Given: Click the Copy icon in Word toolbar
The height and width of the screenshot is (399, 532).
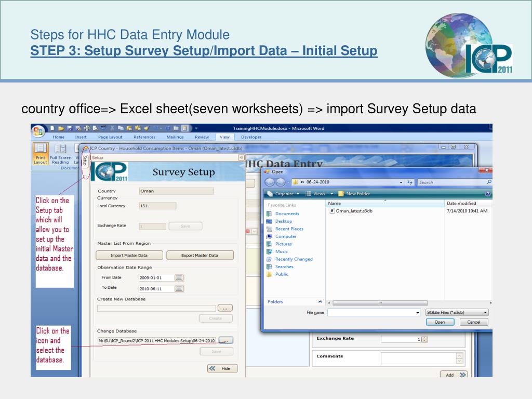Looking at the screenshot, I should pos(121,128).
